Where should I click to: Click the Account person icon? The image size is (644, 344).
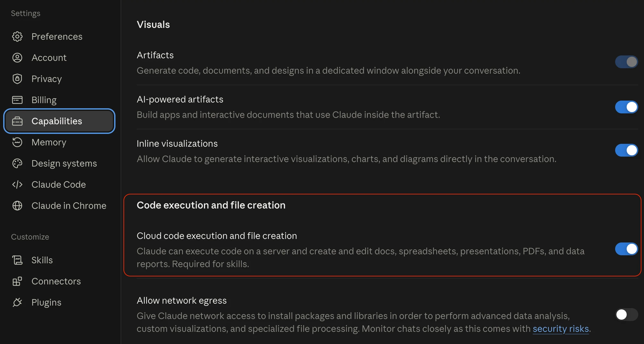[17, 58]
